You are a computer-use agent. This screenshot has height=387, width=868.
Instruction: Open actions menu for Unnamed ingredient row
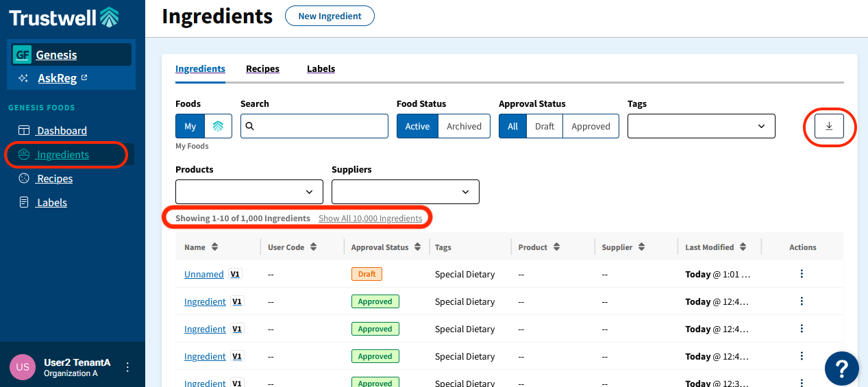click(802, 274)
